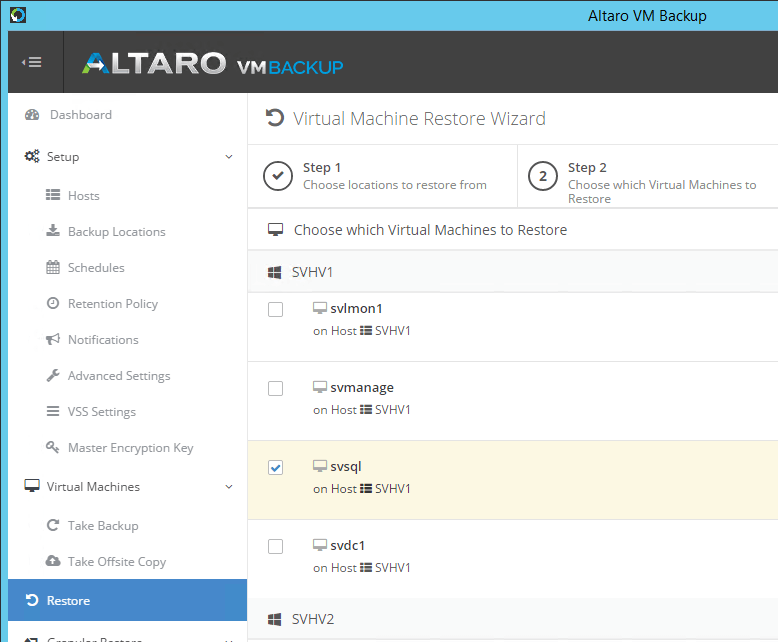Click the SVHV2 host group header

click(x=513, y=619)
